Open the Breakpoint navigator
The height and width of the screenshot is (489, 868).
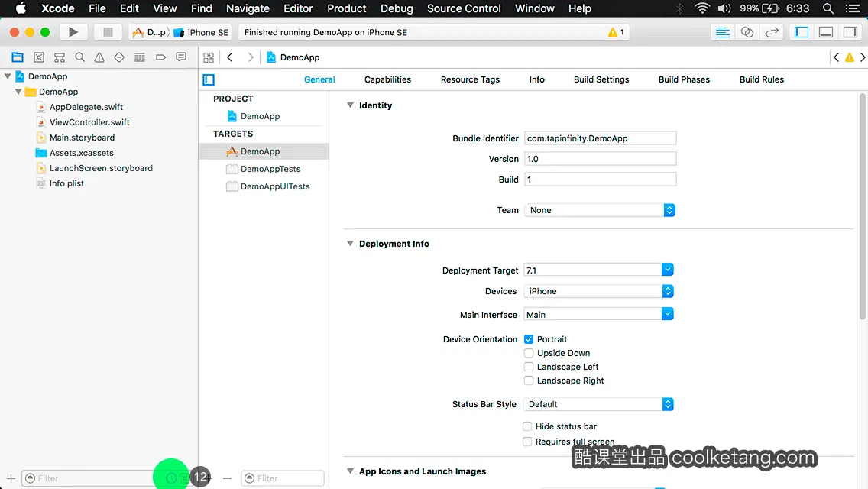click(x=160, y=57)
